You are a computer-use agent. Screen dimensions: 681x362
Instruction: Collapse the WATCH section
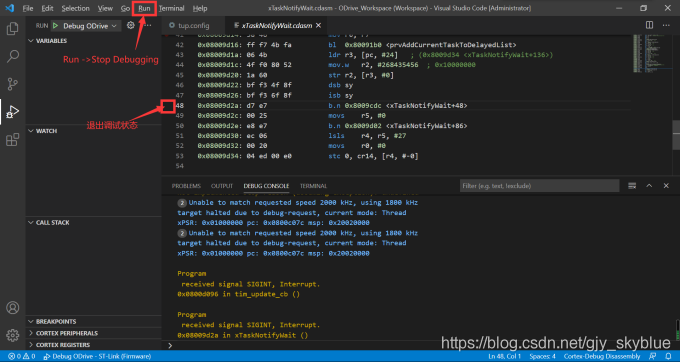(x=43, y=131)
